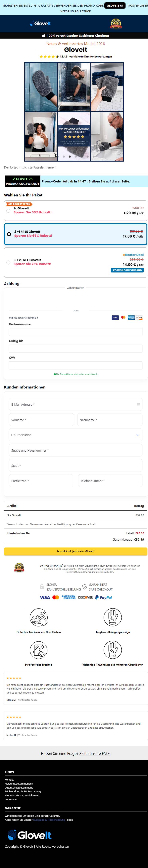Select the 1x GloveIt package option

tap(76, 211)
